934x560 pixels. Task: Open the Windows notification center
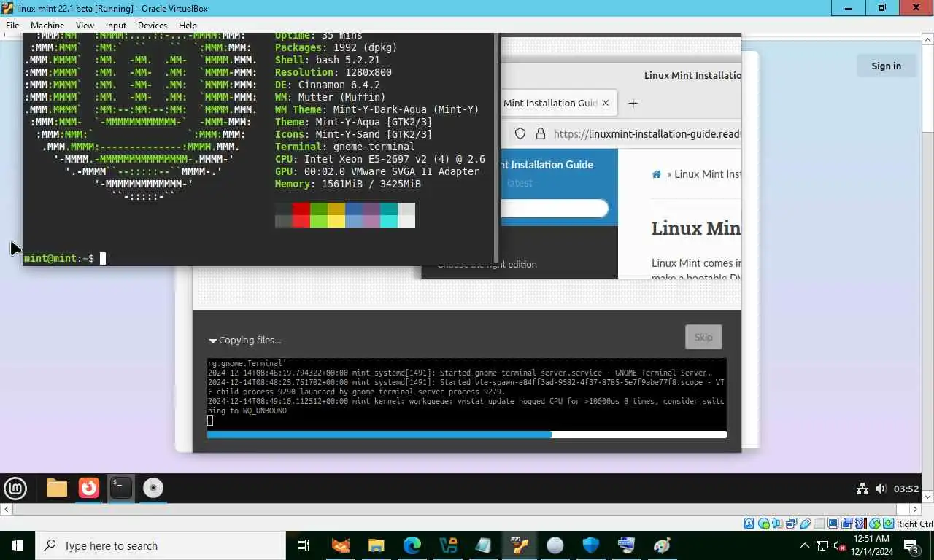(x=911, y=545)
